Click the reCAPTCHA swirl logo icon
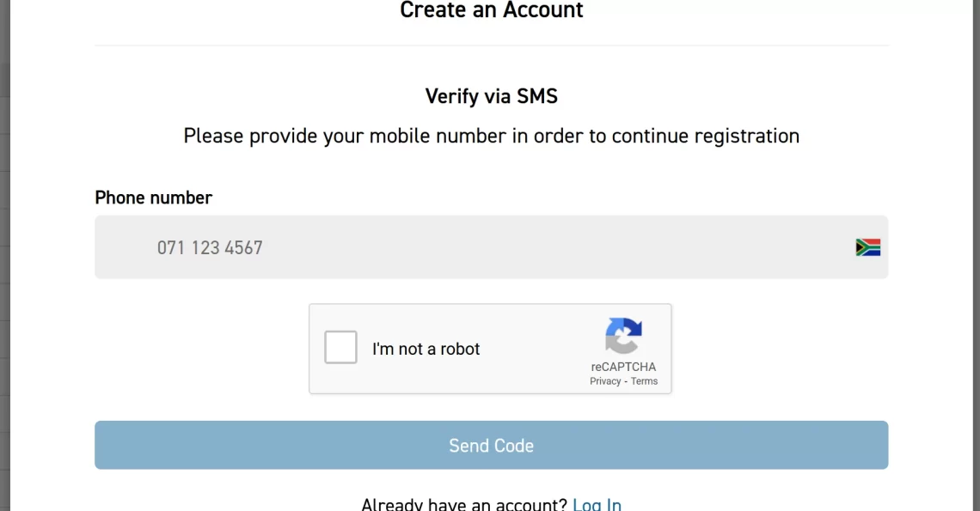Viewport: 980px width, 511px height. (623, 336)
